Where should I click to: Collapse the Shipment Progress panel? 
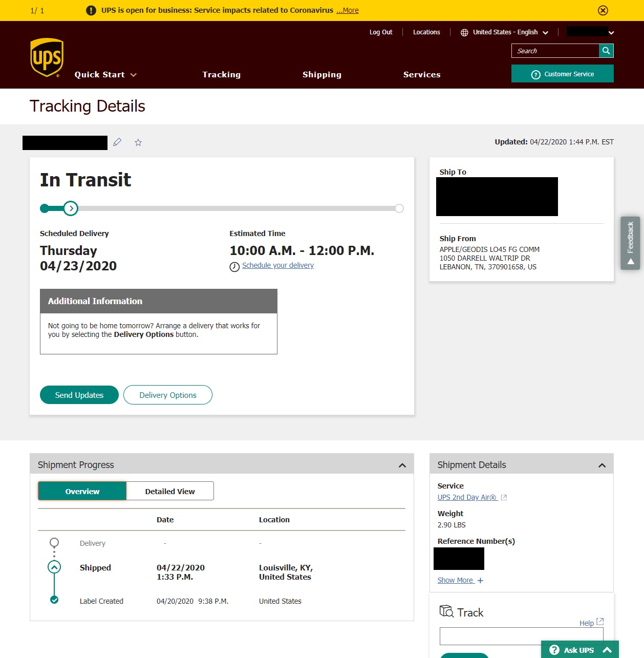tap(402, 465)
